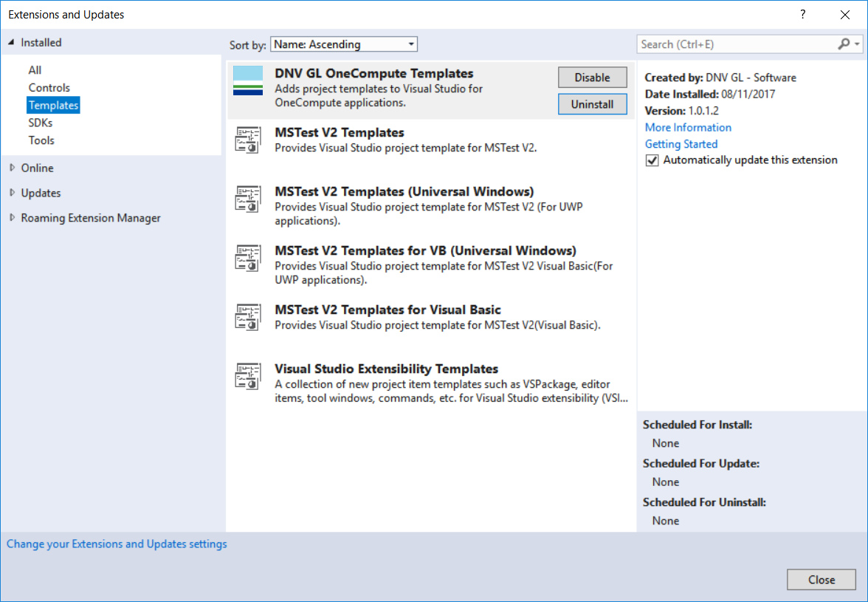Image resolution: width=868 pixels, height=602 pixels.
Task: Select the Tools category under Installed
Action: (x=41, y=140)
